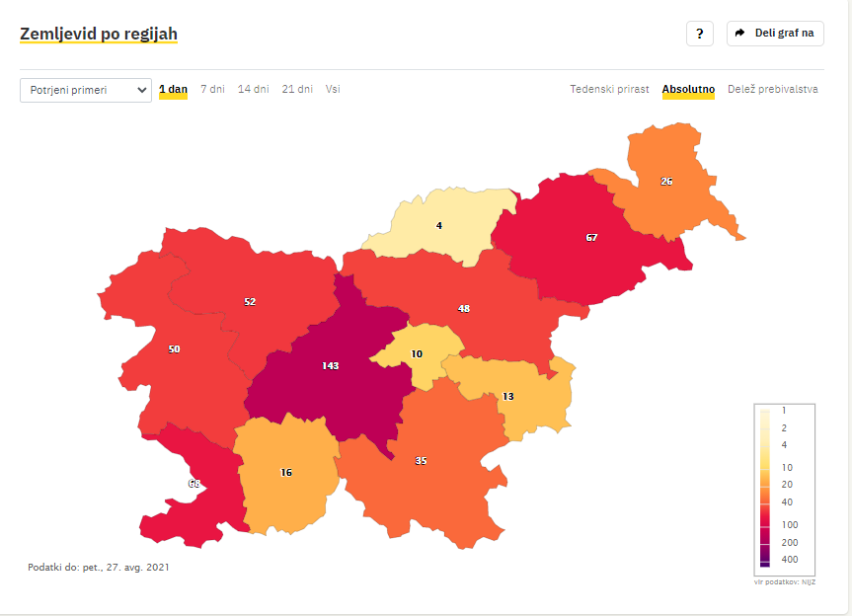The height and width of the screenshot is (616, 852).
Task: Open the question mark help button
Action: (x=699, y=34)
